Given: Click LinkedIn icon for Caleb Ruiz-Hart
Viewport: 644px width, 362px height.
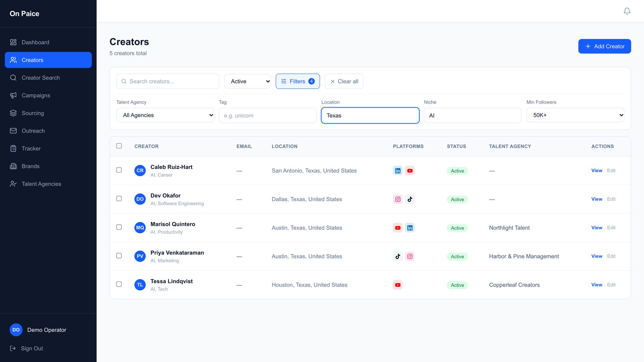Looking at the screenshot, I should (x=398, y=171).
